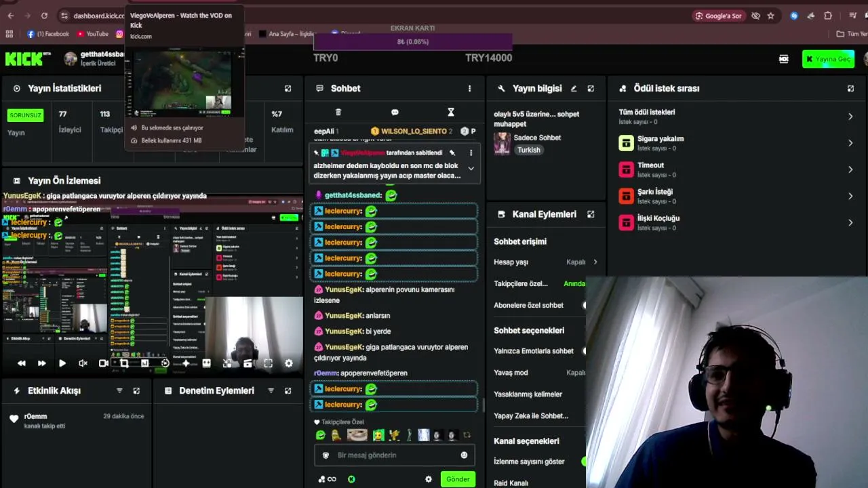The image size is (868, 488).
Task: Open Yavaş mod setting options
Action: [x=540, y=373]
